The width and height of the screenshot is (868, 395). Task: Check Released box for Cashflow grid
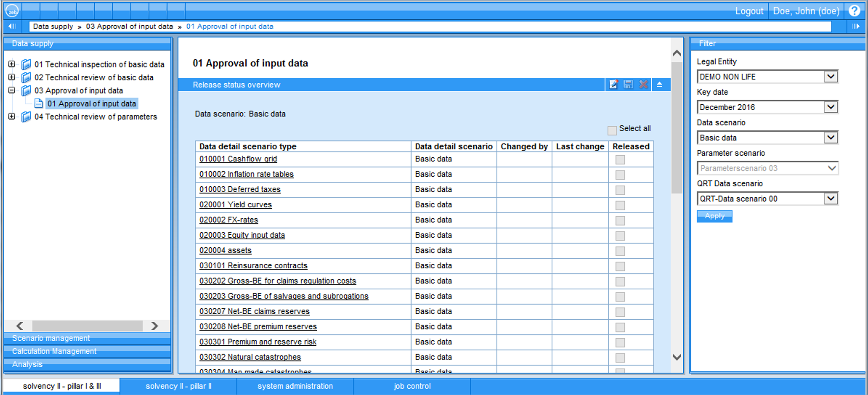click(620, 160)
